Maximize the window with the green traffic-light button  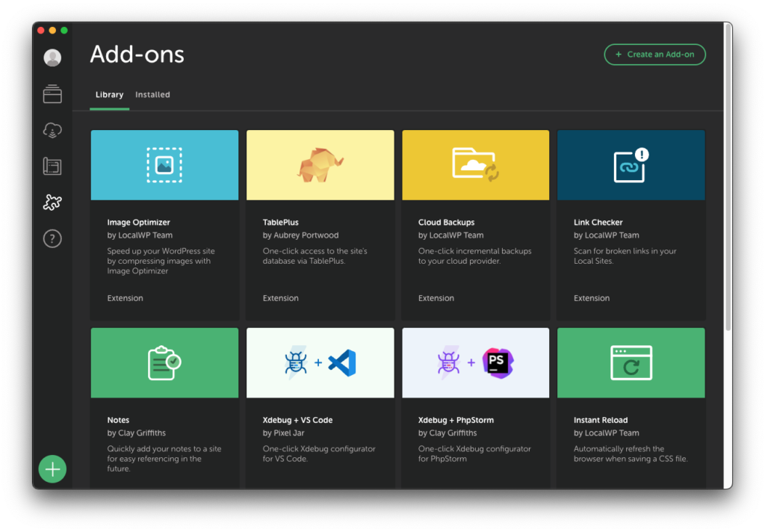[64, 30]
